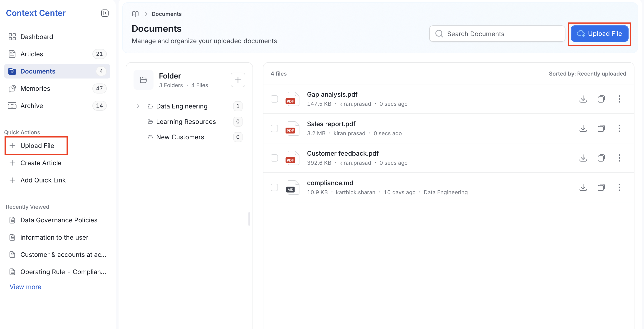Download Sales report.pdf
Screen dimensions: 644x329
point(583,128)
